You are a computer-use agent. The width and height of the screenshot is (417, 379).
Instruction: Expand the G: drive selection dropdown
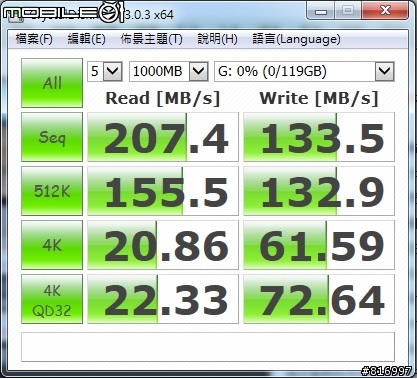385,71
